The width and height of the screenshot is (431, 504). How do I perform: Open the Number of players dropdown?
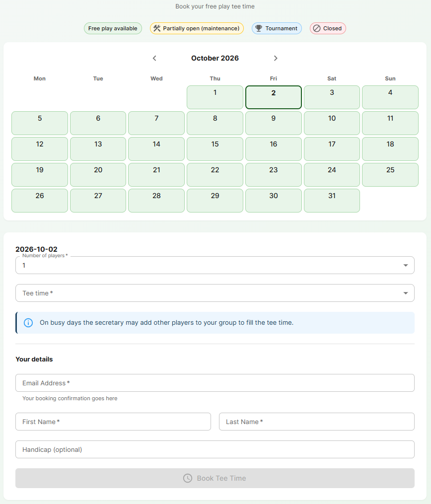click(x=215, y=265)
